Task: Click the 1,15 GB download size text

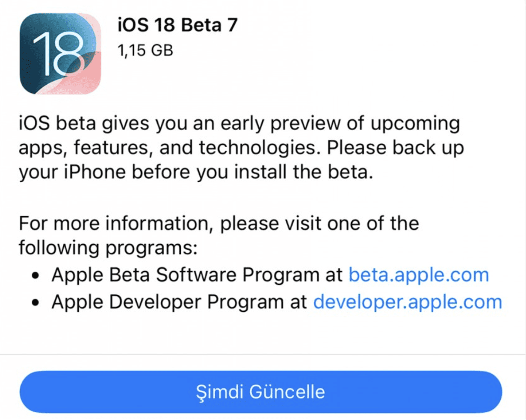Action: [145, 50]
